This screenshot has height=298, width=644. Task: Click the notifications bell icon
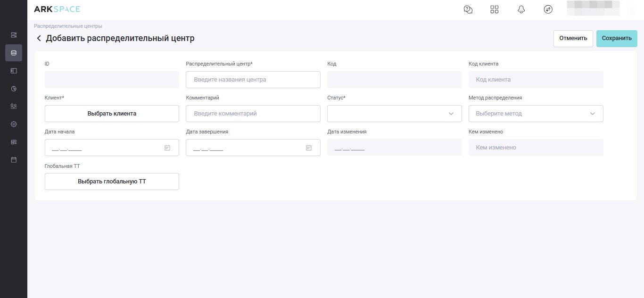pos(521,9)
